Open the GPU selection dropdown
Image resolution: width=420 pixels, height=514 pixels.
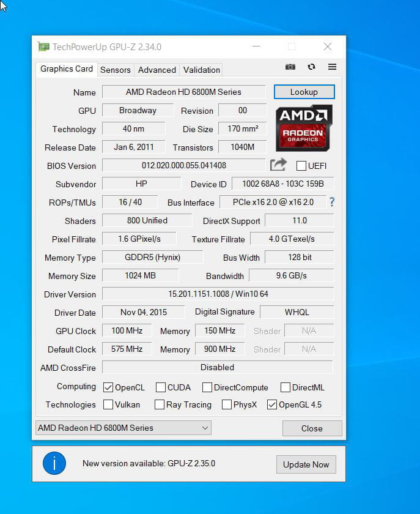click(x=123, y=428)
